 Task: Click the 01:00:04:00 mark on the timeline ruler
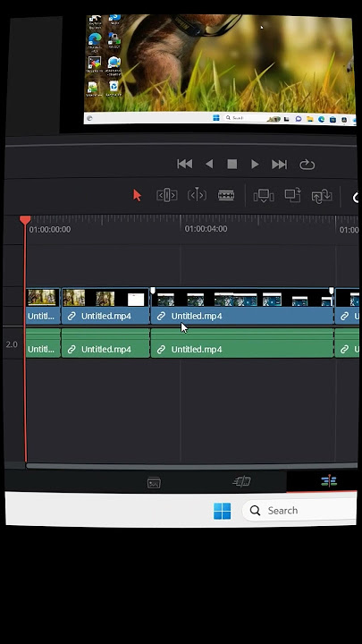[x=206, y=229]
